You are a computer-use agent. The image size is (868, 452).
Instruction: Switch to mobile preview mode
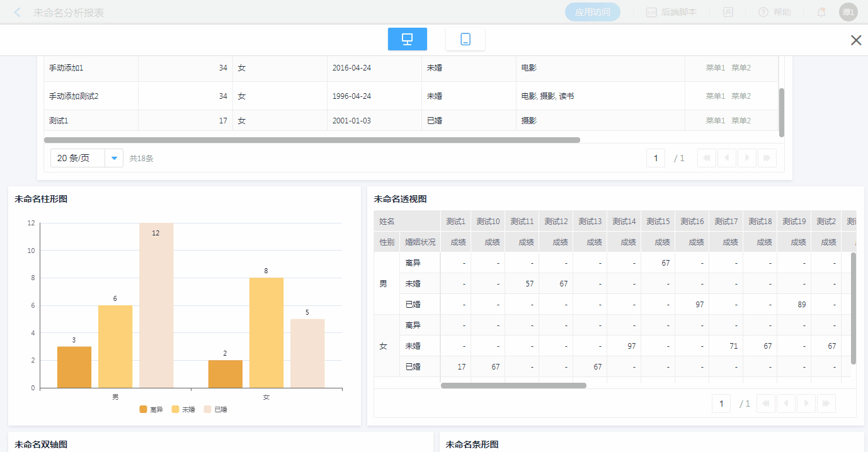pos(465,39)
